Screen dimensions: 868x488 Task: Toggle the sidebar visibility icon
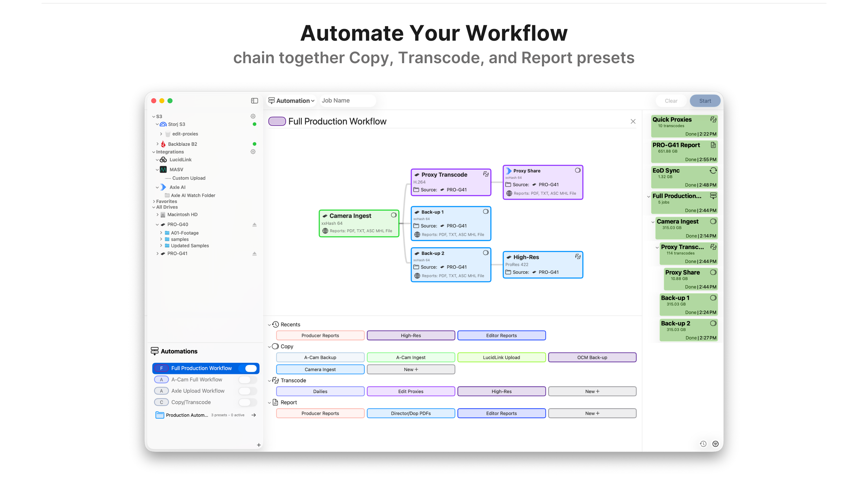tap(254, 101)
